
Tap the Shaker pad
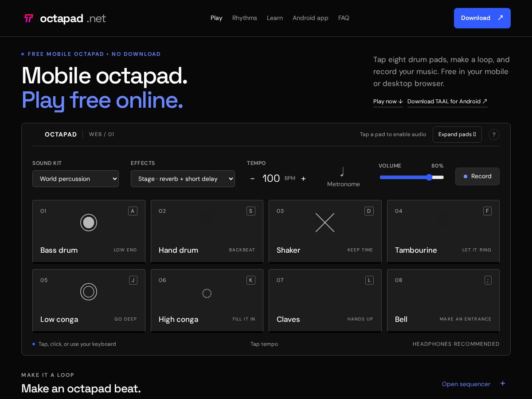tap(325, 232)
